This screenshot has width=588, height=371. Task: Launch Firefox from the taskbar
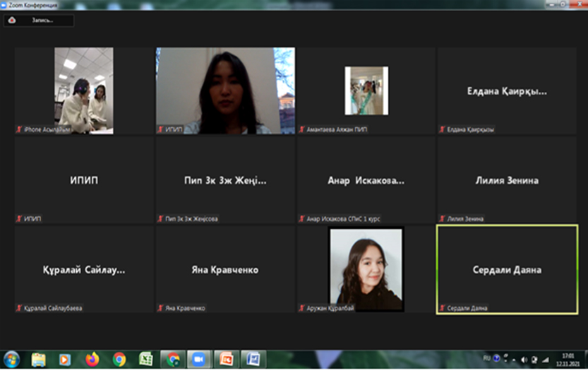(x=92, y=359)
